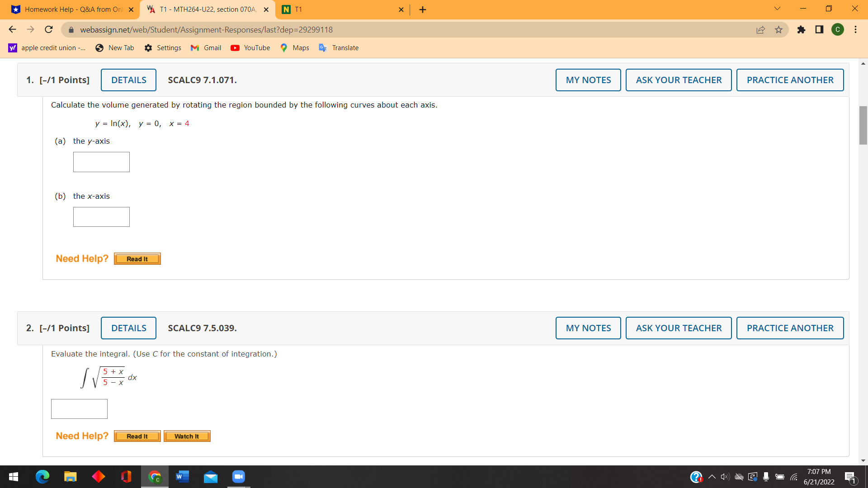Open the Wi-Fi status icon
The image size is (868, 488).
point(793,477)
